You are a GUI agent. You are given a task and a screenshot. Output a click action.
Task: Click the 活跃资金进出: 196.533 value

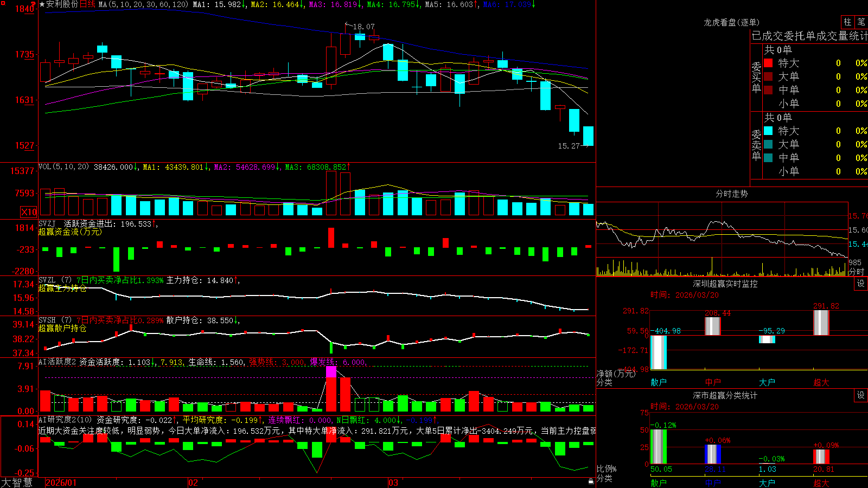[108, 223]
